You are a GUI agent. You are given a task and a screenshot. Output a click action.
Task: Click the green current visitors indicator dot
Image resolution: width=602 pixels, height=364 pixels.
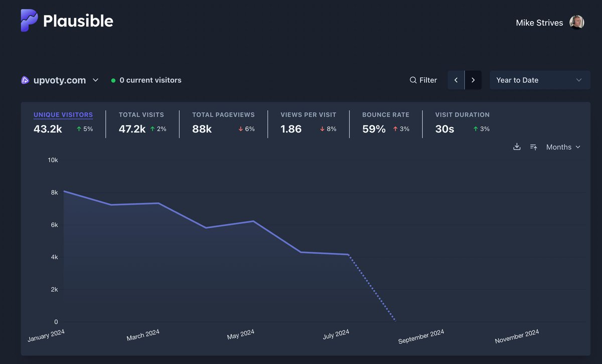click(113, 80)
